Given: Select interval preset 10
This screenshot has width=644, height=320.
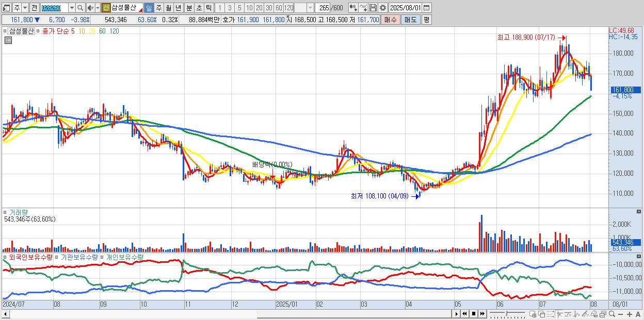Looking at the screenshot, I should click(249, 8).
